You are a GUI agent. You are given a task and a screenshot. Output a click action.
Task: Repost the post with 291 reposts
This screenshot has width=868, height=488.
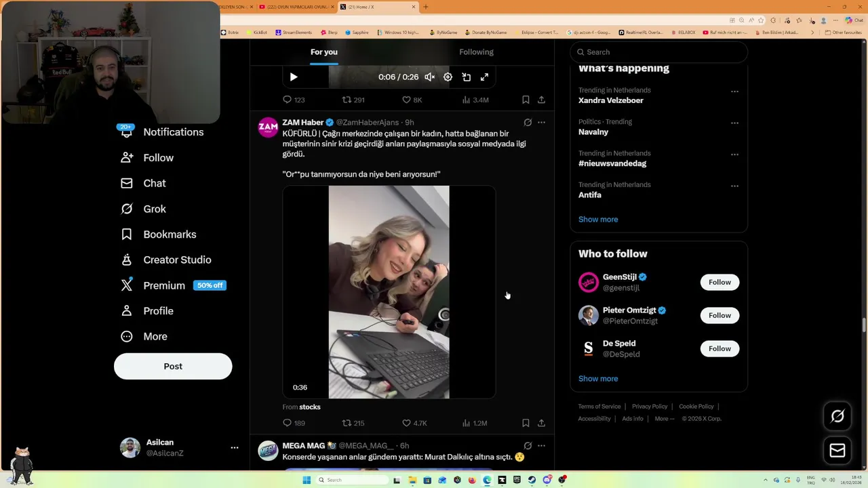(353, 100)
